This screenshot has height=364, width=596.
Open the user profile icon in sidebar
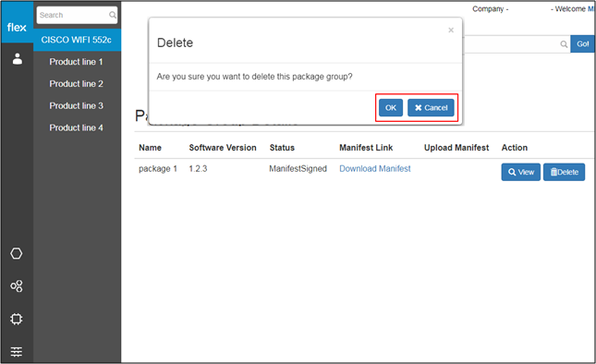18,59
